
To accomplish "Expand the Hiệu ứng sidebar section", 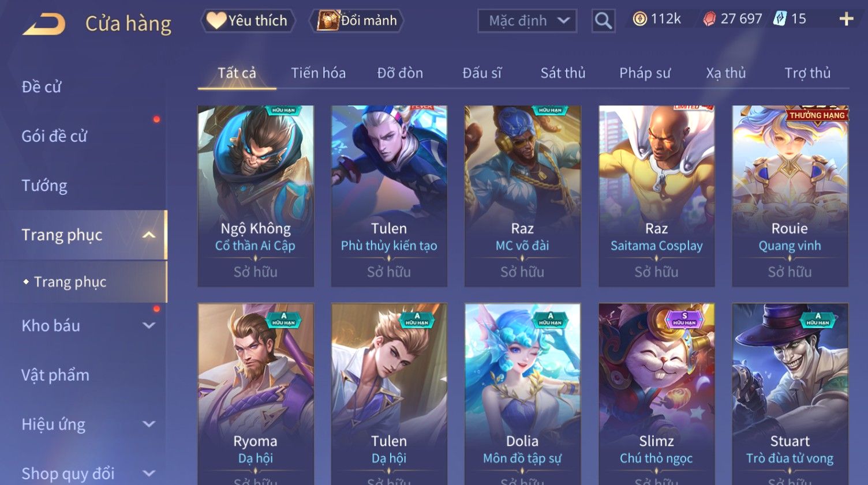I will point(149,424).
